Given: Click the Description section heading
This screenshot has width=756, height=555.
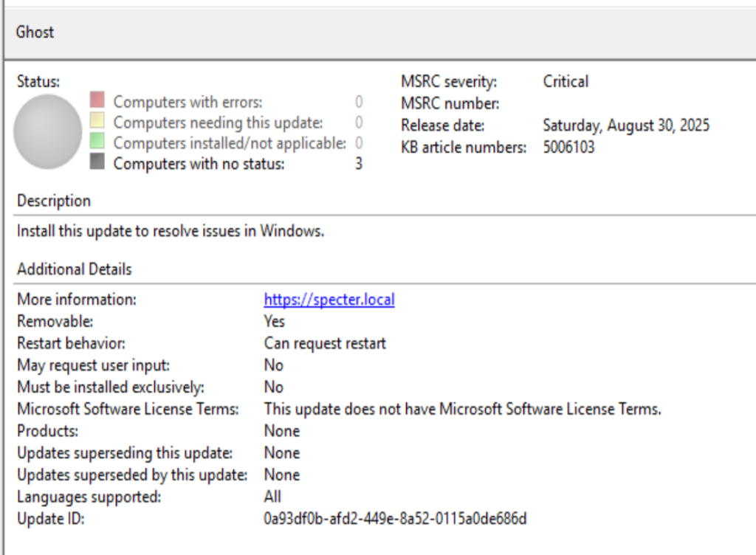Looking at the screenshot, I should tap(54, 201).
